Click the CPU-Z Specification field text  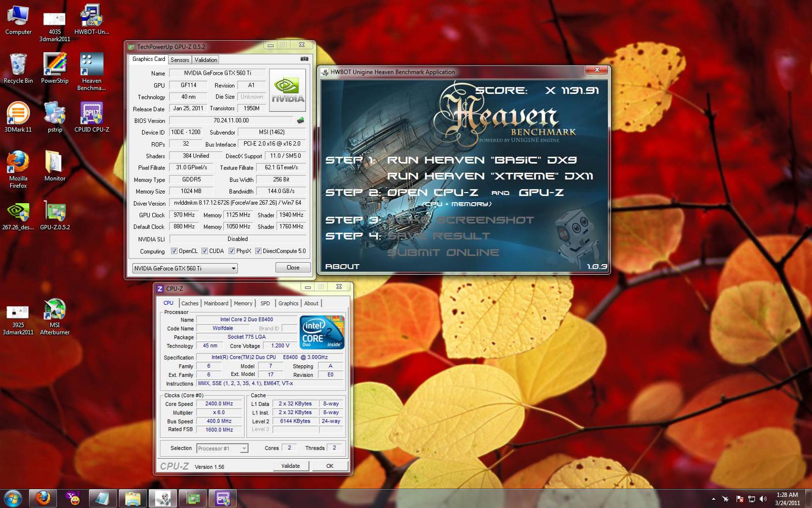(269, 357)
